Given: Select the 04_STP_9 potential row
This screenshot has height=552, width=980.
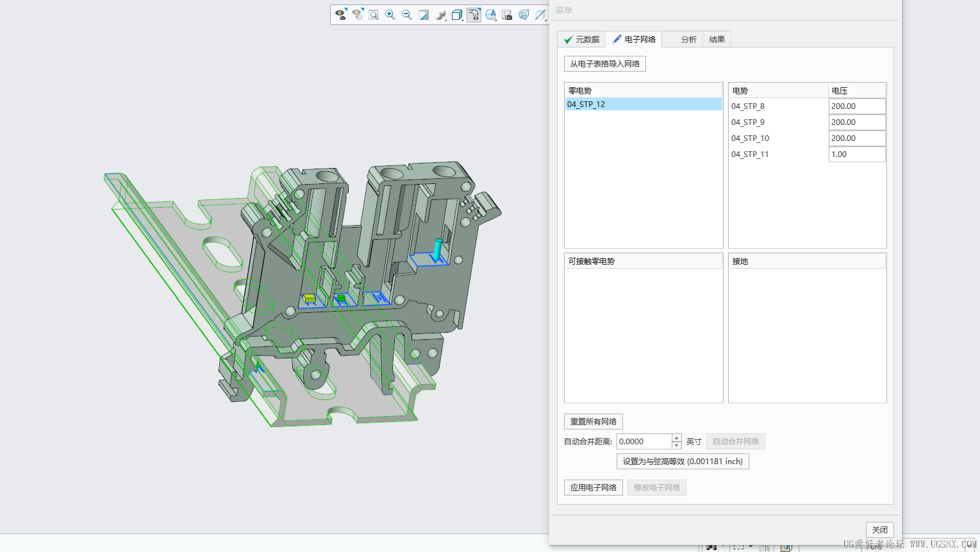Looking at the screenshot, I should (778, 122).
